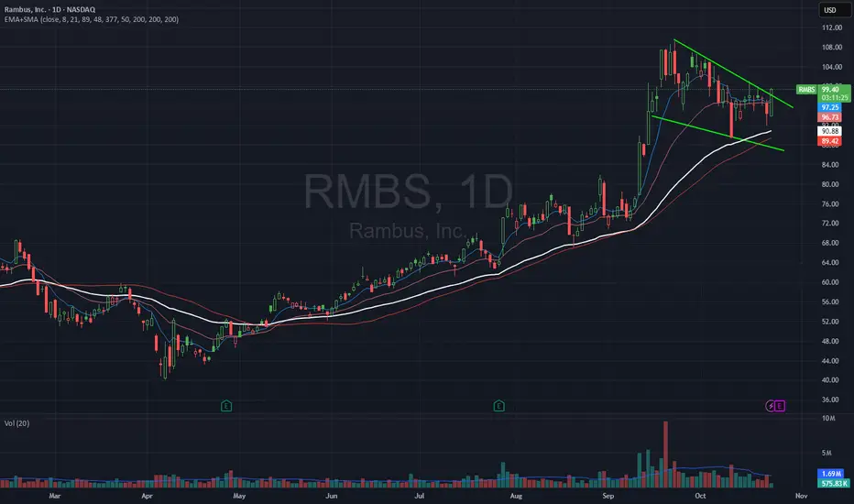Click the Apr label on time axis

point(147,496)
